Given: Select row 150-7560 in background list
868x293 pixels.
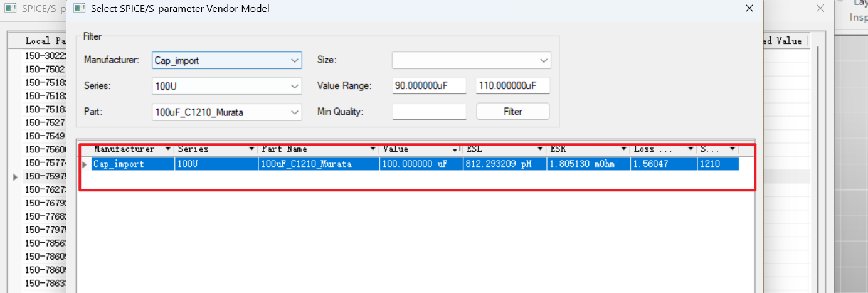Looking at the screenshot, I should point(44,150).
